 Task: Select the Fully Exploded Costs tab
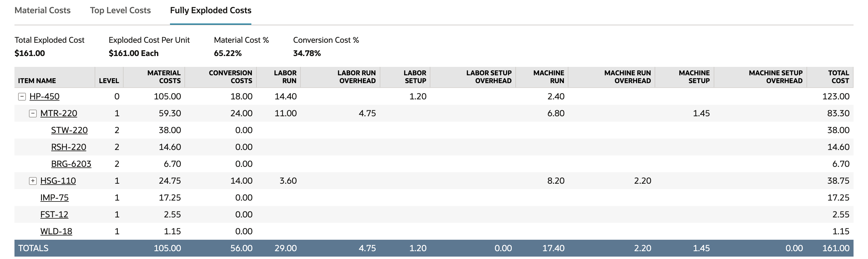point(211,11)
